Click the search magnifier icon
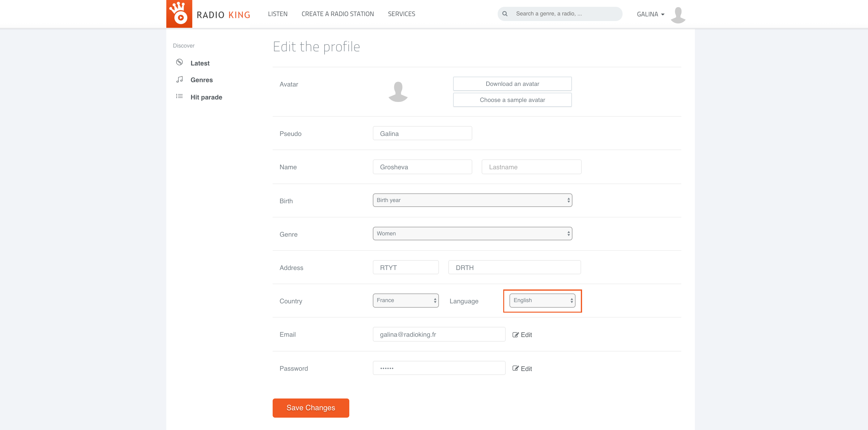868x430 pixels. (x=505, y=14)
